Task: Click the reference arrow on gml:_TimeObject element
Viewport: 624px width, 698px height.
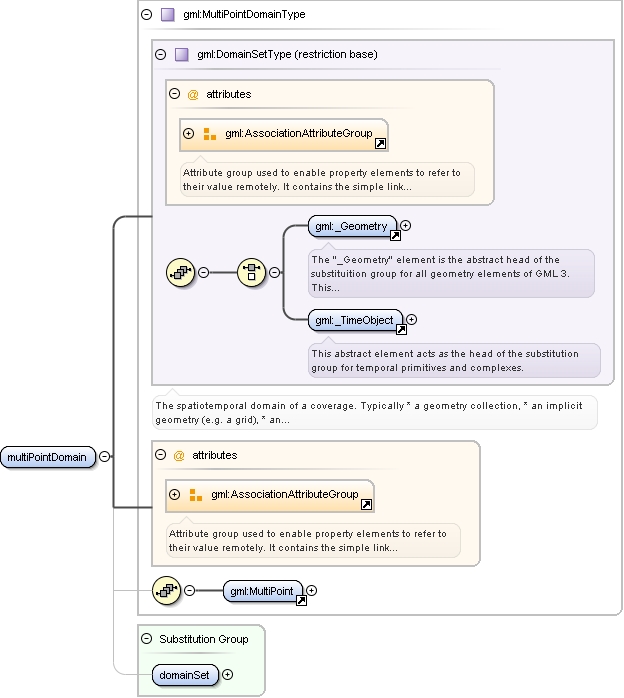Action: click(401, 329)
